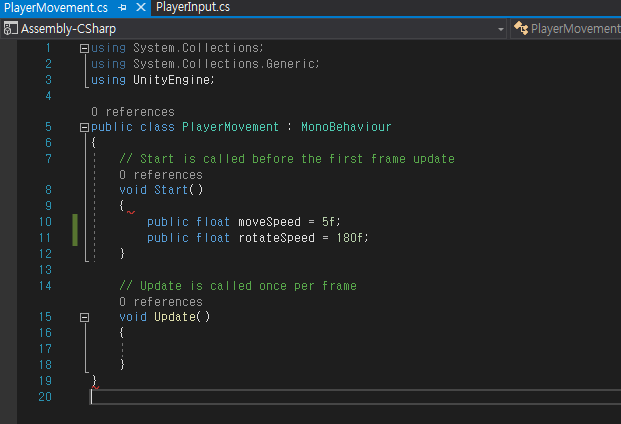The image size is (621, 424).
Task: Click the '0 references' link above void Start
Action: 161,175
